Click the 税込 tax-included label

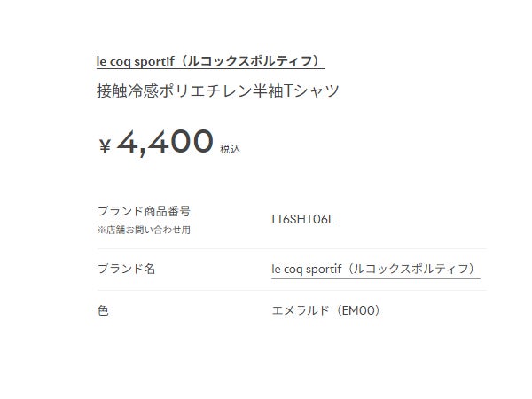(x=230, y=150)
